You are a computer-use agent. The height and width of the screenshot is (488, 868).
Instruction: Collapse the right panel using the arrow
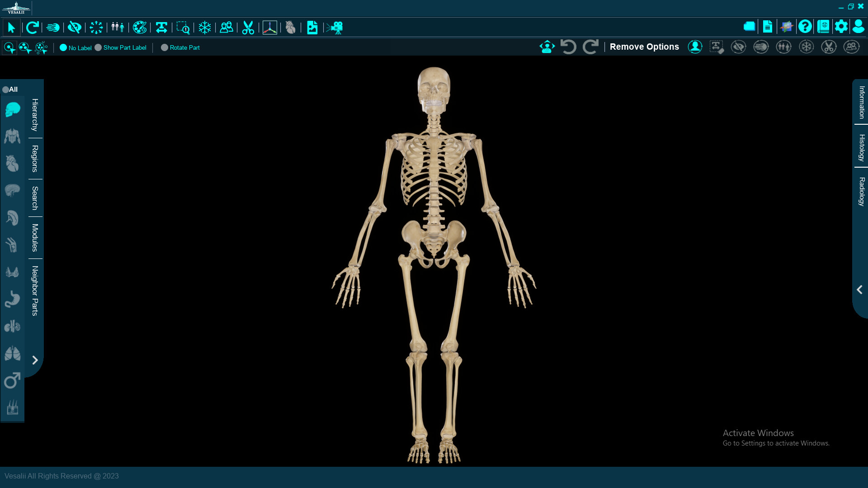coord(859,290)
